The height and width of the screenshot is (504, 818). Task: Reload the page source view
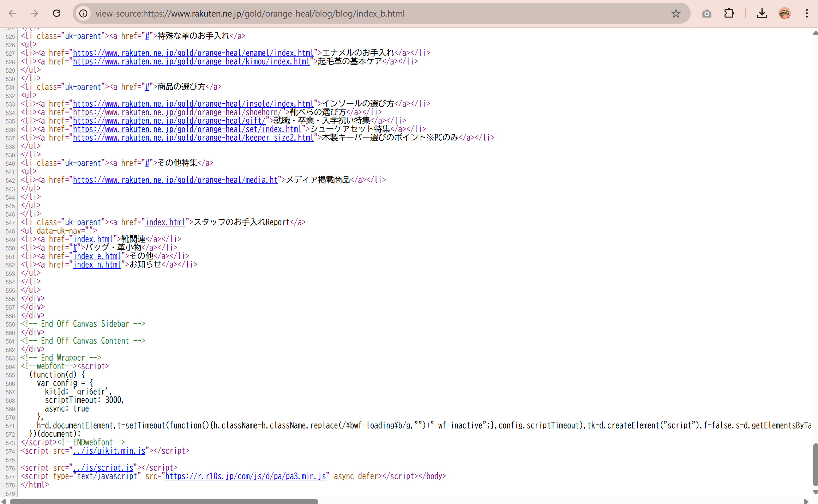(56, 13)
